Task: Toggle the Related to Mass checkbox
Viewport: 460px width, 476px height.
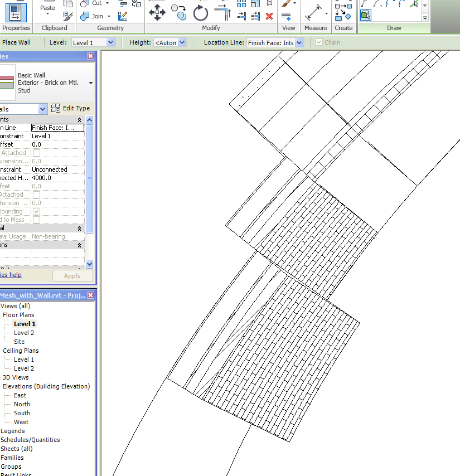Action: click(36, 220)
